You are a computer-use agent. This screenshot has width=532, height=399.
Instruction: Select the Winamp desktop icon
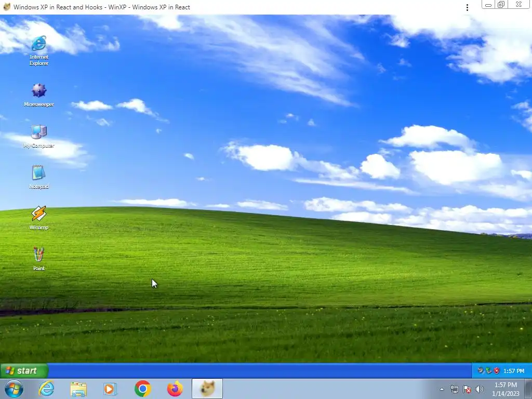pos(38,218)
